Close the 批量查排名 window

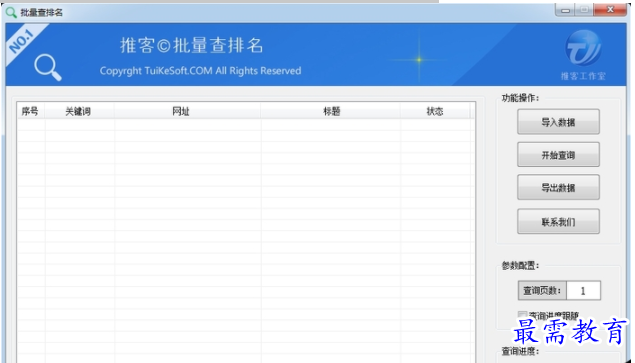pyautogui.click(x=610, y=10)
